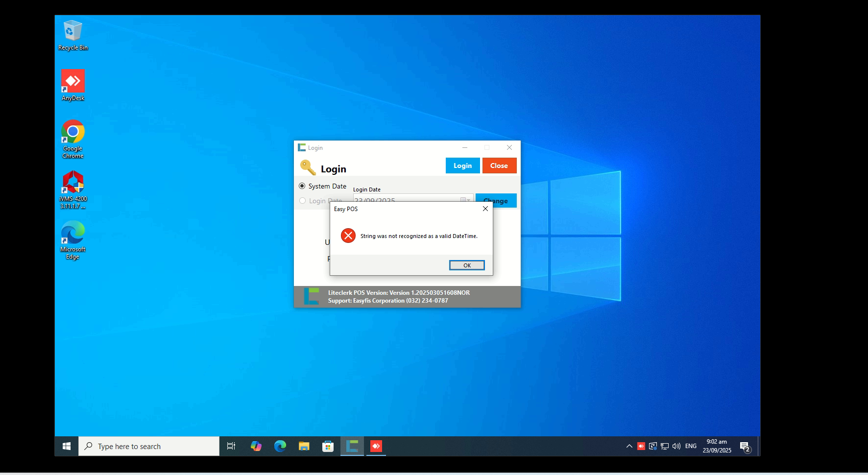Open the Windows Start menu
Image resolution: width=868 pixels, height=475 pixels.
pos(67,446)
